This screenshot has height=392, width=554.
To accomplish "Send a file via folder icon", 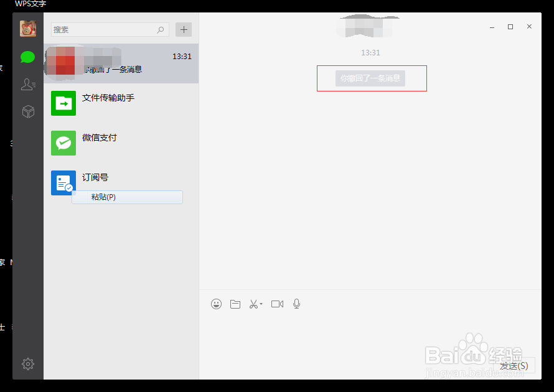I will (x=235, y=304).
